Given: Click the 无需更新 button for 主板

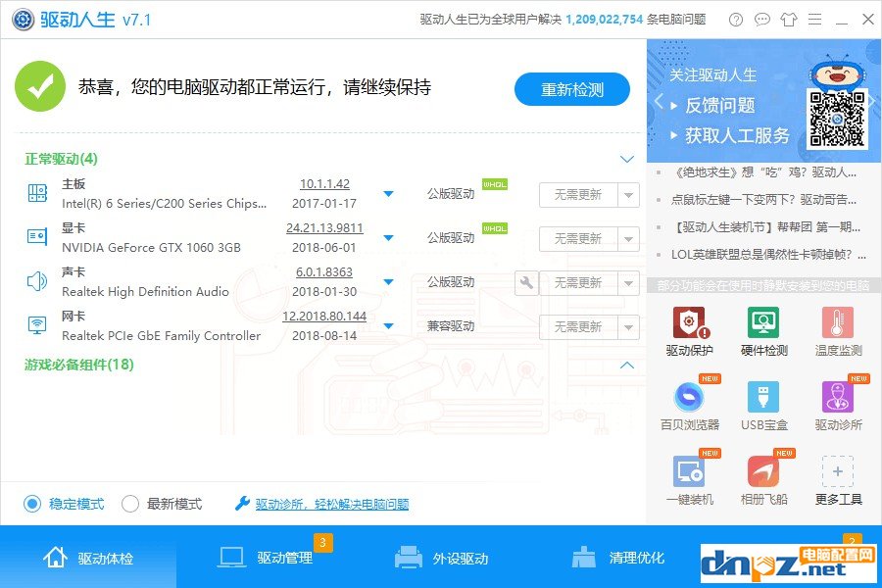Looking at the screenshot, I should tap(578, 195).
